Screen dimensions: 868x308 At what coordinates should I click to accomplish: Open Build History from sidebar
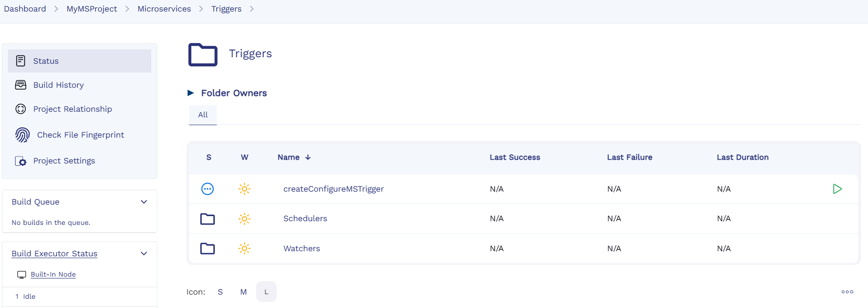59,85
